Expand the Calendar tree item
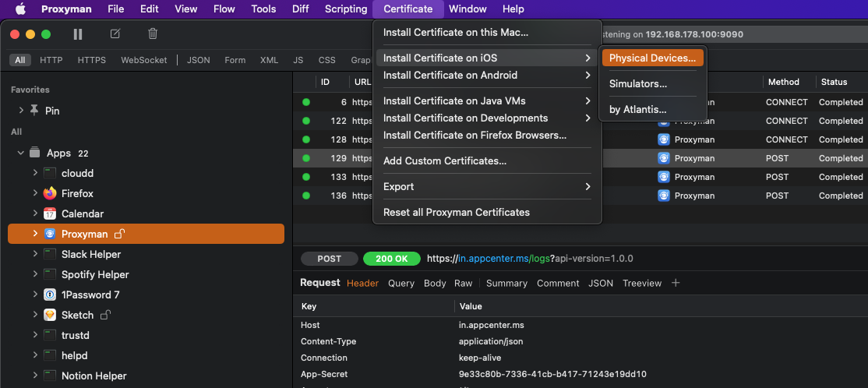The height and width of the screenshot is (388, 868). click(35, 213)
